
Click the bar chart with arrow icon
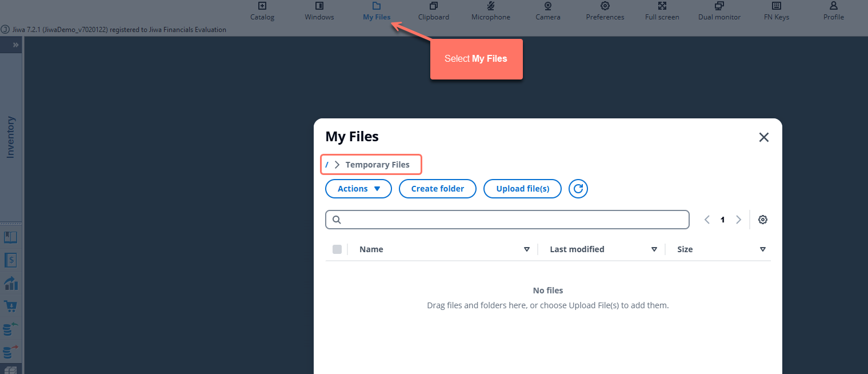pos(10,283)
